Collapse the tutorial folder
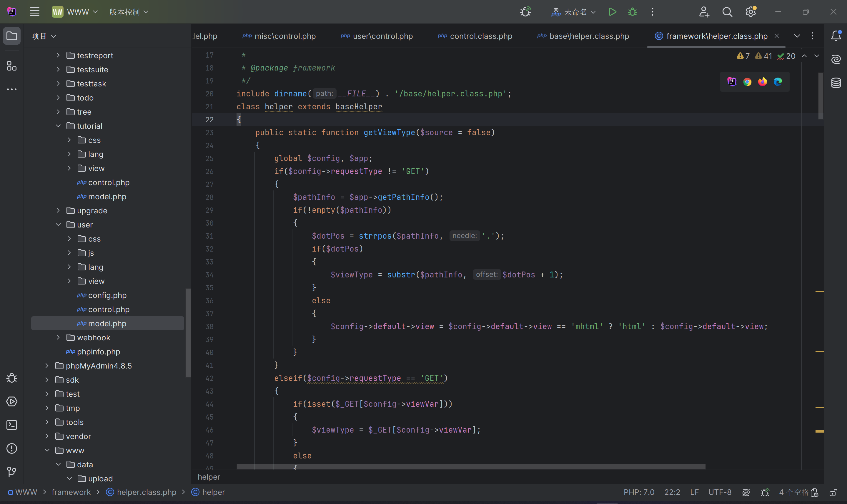The width and height of the screenshot is (847, 504). point(58,126)
